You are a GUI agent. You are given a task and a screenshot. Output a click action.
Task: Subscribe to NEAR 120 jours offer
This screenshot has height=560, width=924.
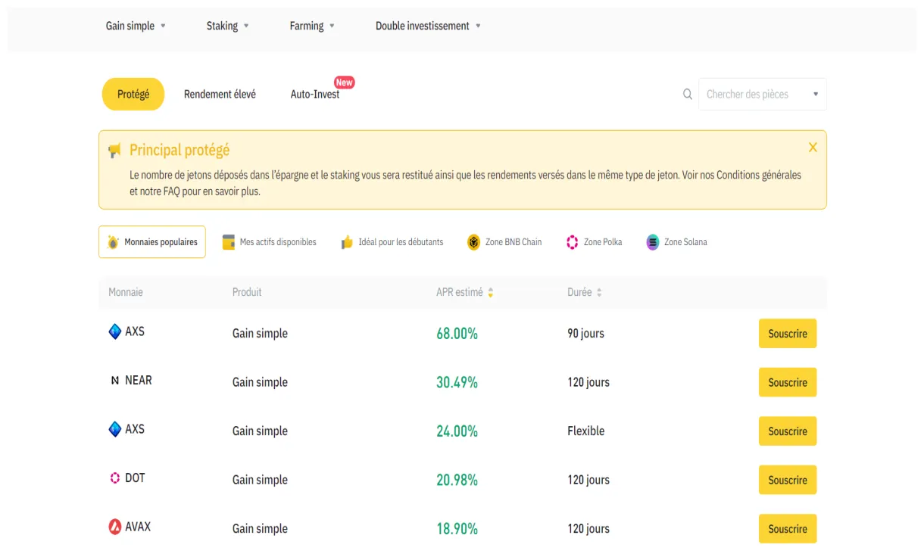787,382
